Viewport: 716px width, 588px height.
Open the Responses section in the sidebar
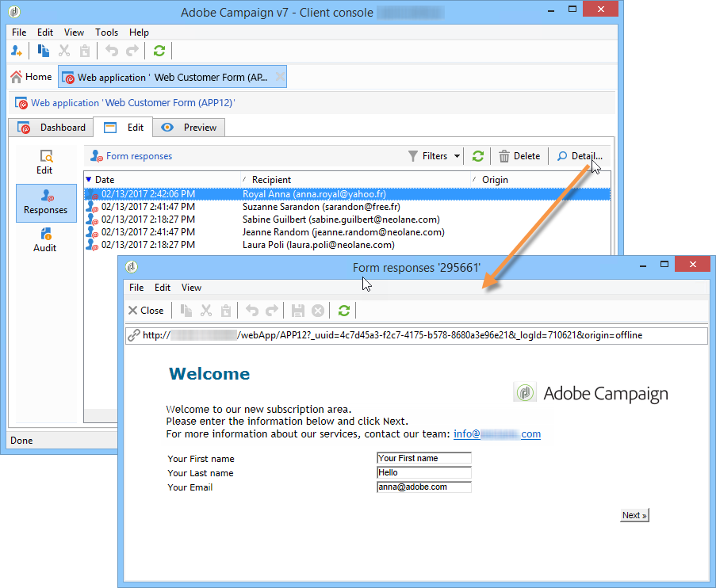46,203
